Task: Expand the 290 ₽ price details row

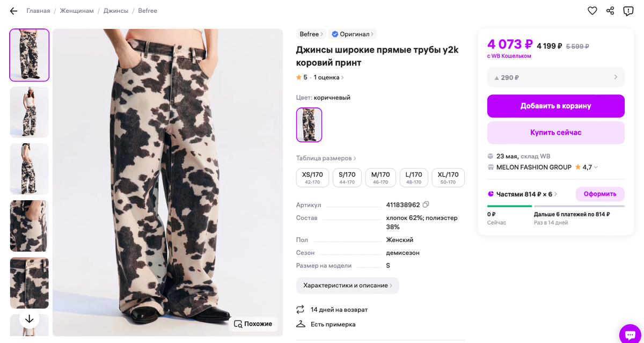Action: click(556, 77)
